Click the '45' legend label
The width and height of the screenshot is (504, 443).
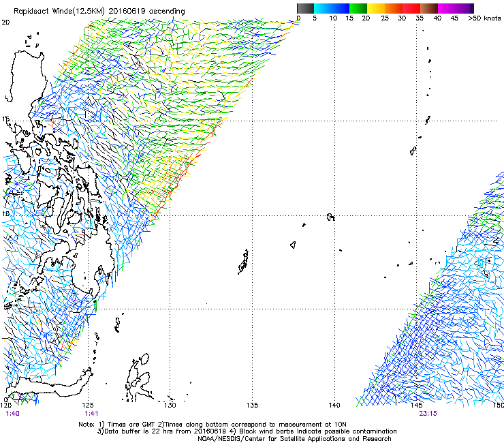[454, 18]
